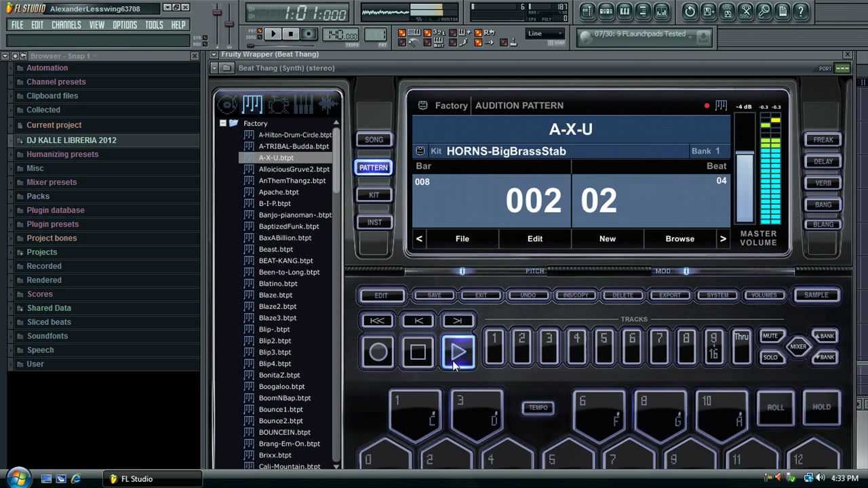Image resolution: width=868 pixels, height=488 pixels.
Task: Select the pattern notes browser tab icon
Action: coord(252,104)
